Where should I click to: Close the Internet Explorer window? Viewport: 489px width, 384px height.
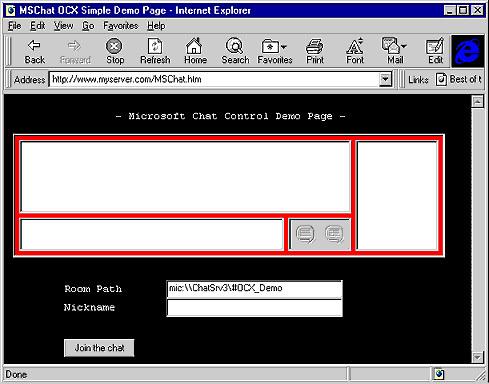(477, 10)
